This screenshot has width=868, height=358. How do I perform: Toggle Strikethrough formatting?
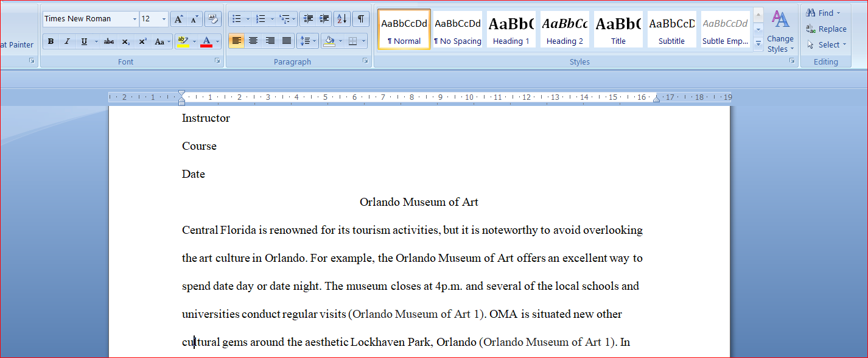tap(109, 41)
